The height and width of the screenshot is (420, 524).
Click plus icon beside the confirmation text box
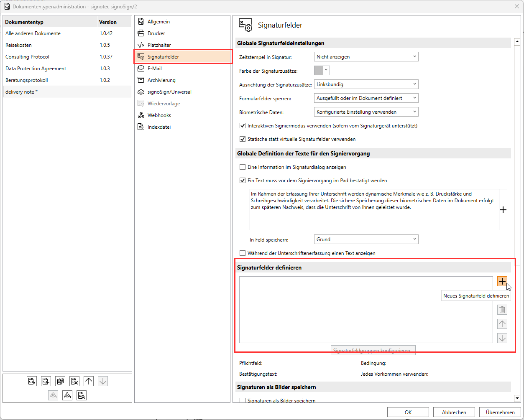click(x=503, y=210)
